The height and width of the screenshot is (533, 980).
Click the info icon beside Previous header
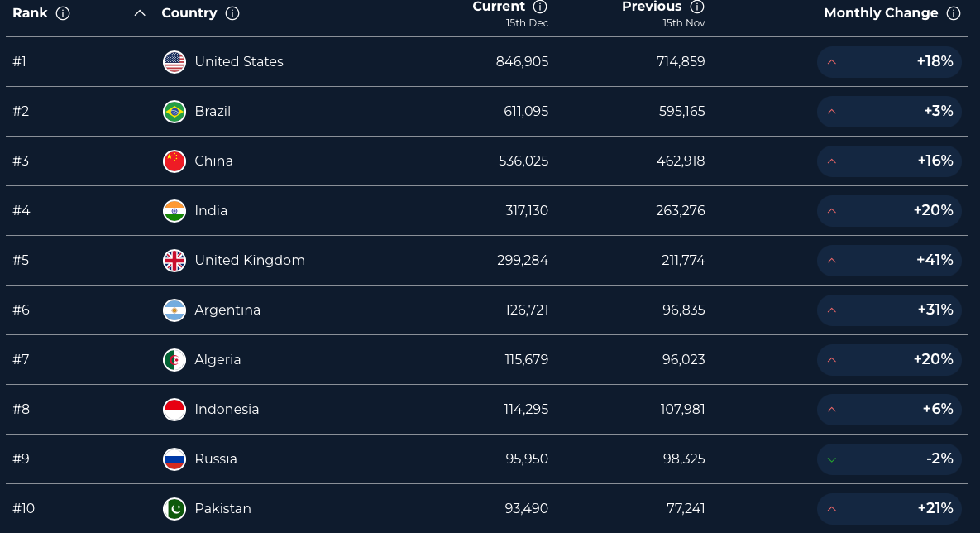(x=697, y=7)
